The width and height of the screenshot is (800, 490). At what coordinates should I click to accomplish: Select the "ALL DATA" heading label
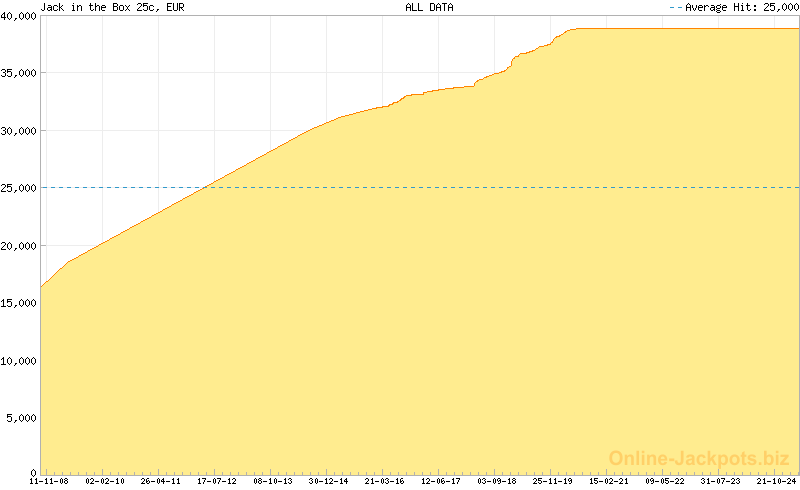pos(429,7)
